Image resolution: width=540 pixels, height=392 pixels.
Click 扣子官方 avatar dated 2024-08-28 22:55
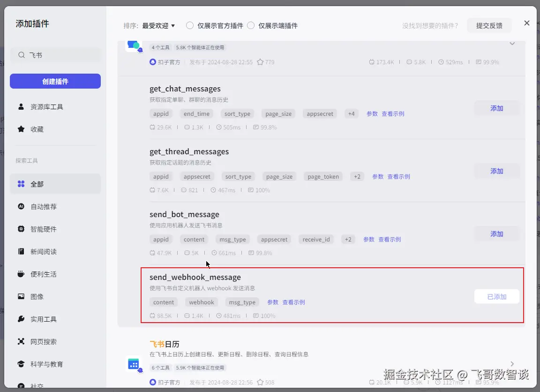click(153, 62)
